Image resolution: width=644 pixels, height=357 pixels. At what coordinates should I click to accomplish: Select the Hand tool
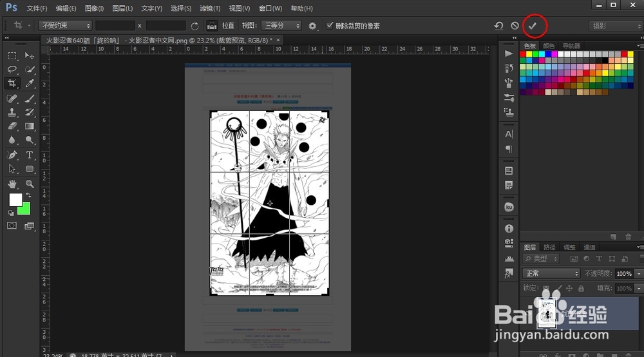(x=12, y=184)
